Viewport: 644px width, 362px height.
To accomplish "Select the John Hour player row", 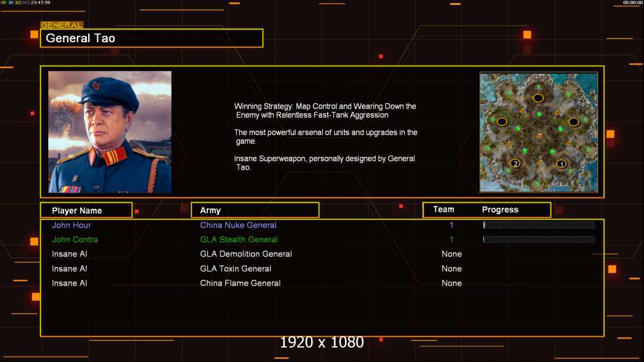I will point(322,224).
